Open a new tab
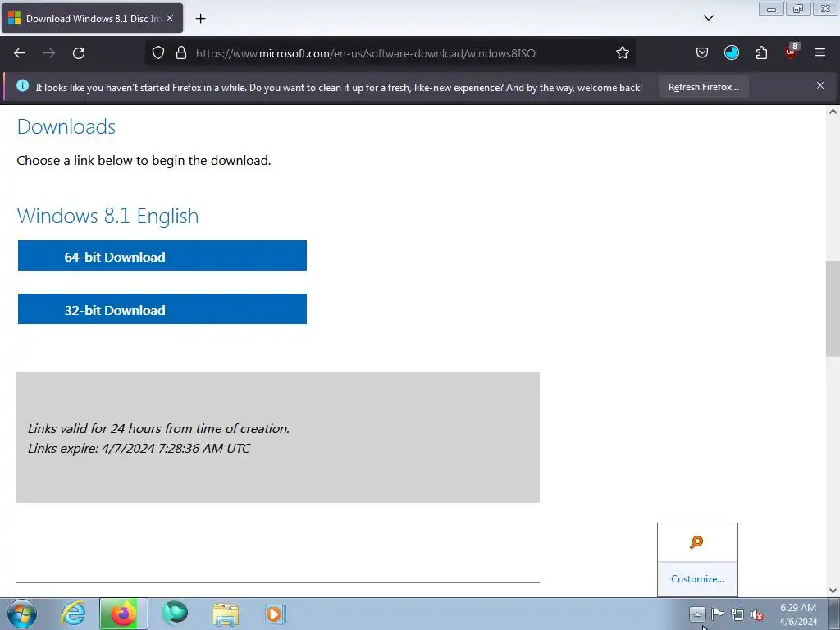The width and height of the screenshot is (840, 630). pos(200,19)
